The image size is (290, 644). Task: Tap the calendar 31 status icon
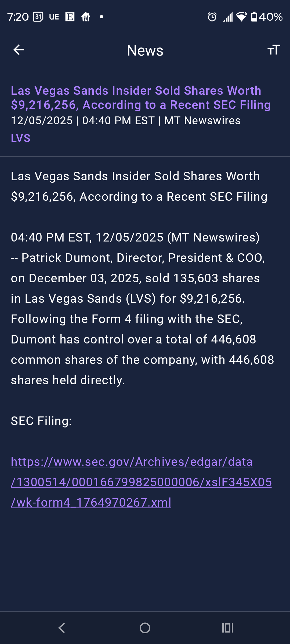point(38,17)
